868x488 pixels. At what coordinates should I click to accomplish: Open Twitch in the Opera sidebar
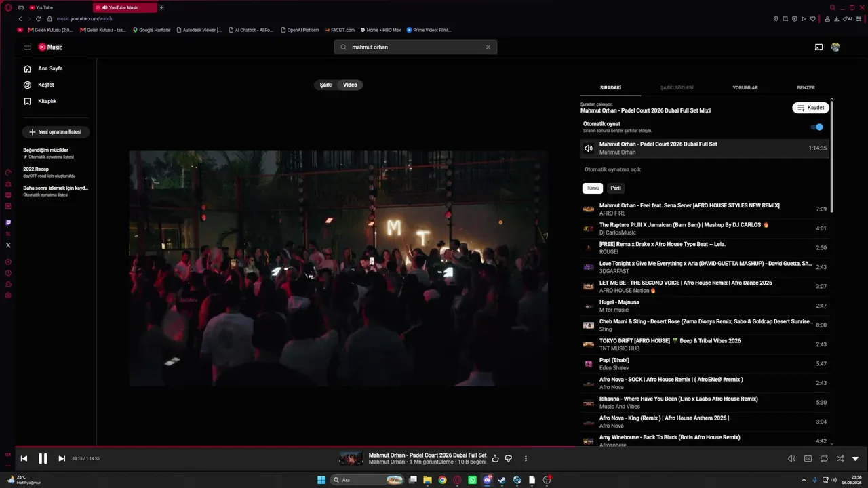point(8,222)
